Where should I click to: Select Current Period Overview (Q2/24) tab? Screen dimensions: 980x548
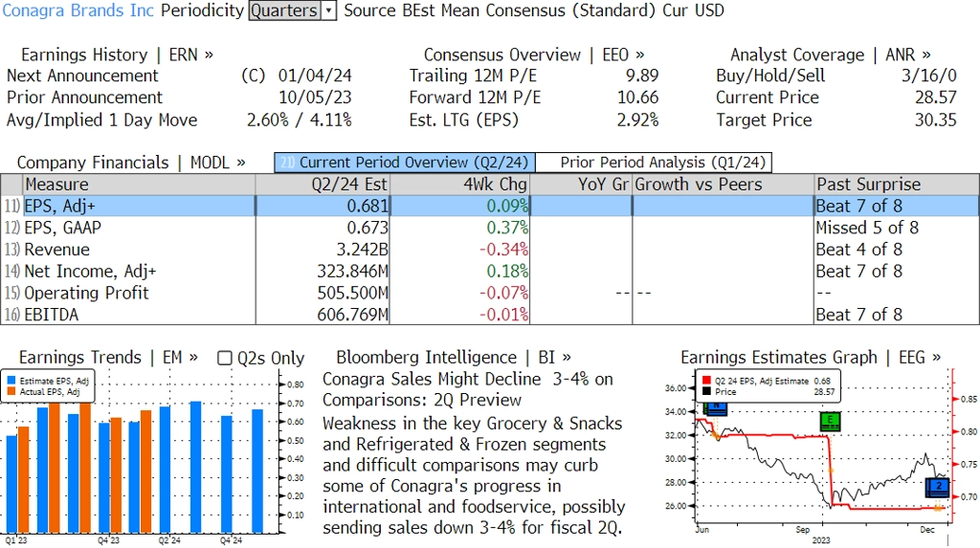coord(405,163)
